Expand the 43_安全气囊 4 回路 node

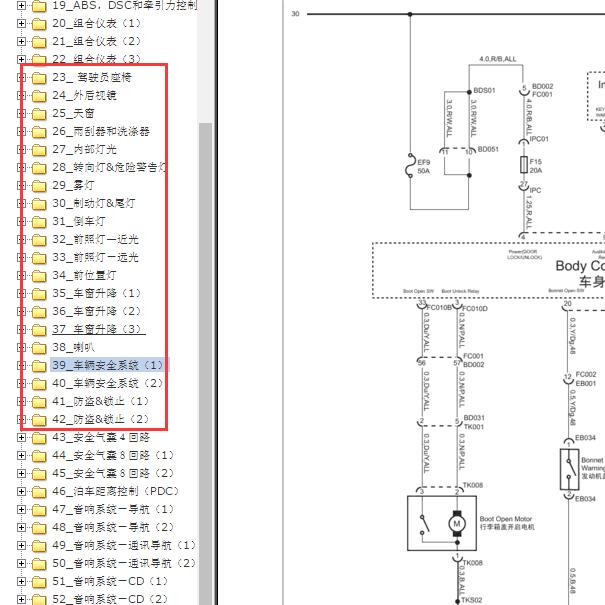click(21, 437)
